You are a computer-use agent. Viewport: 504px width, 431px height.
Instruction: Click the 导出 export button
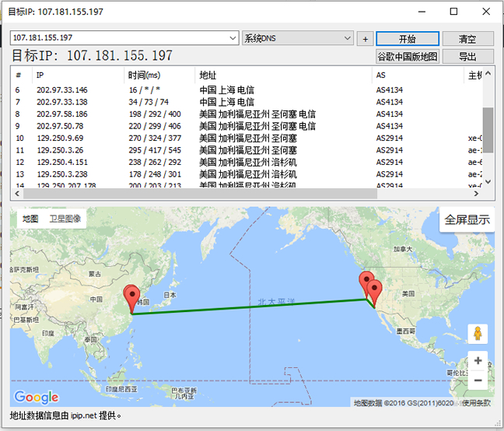(x=467, y=56)
